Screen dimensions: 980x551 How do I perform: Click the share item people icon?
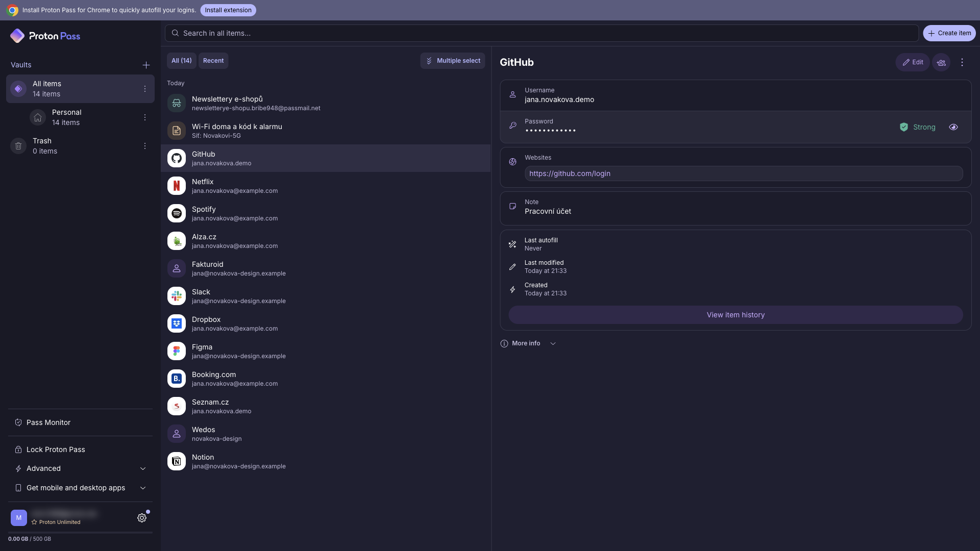coord(941,62)
